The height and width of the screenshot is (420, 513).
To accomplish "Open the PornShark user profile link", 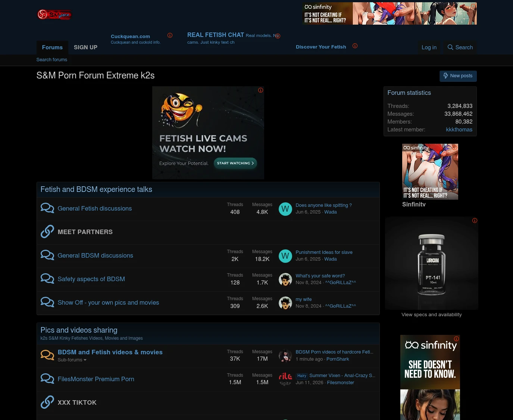I will pos(338,359).
